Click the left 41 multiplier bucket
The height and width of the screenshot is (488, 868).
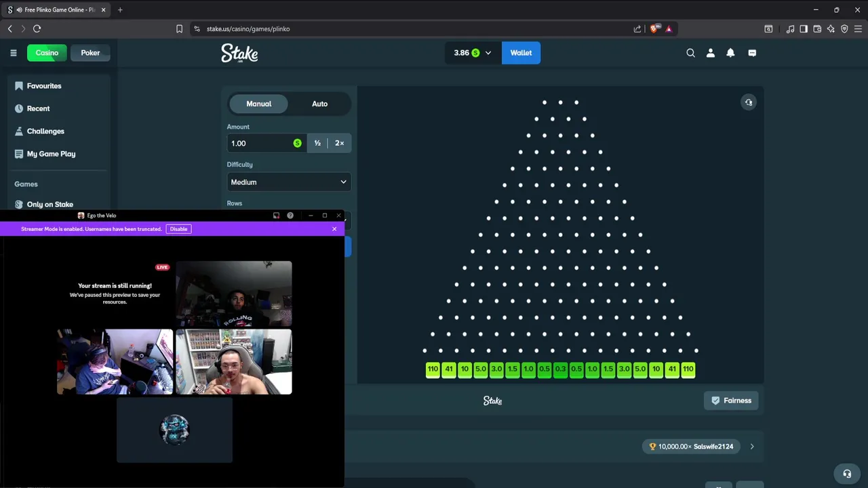point(448,369)
